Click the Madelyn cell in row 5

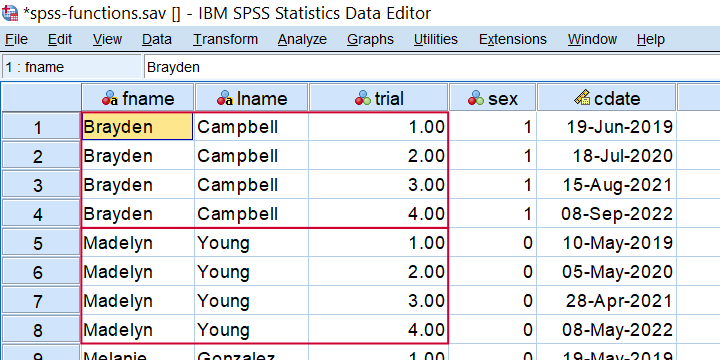[x=138, y=242]
